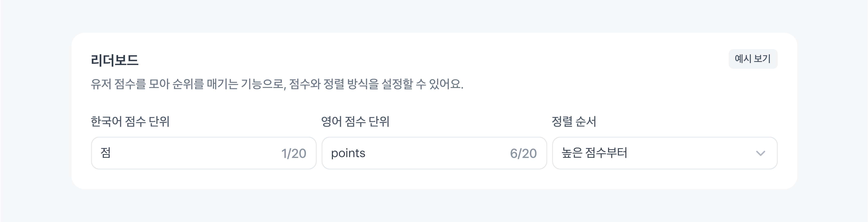868x222 pixels.
Task: Click the 6/20 character counter
Action: point(523,154)
